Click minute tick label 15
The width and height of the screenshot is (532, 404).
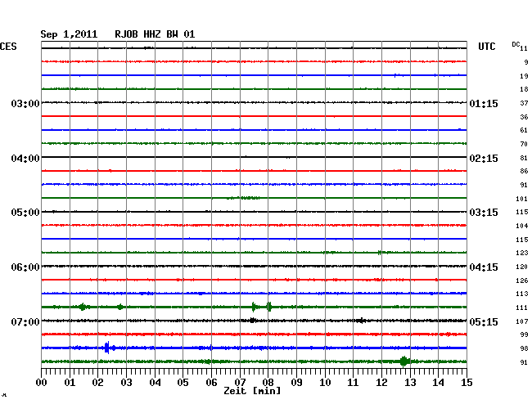click(x=467, y=383)
